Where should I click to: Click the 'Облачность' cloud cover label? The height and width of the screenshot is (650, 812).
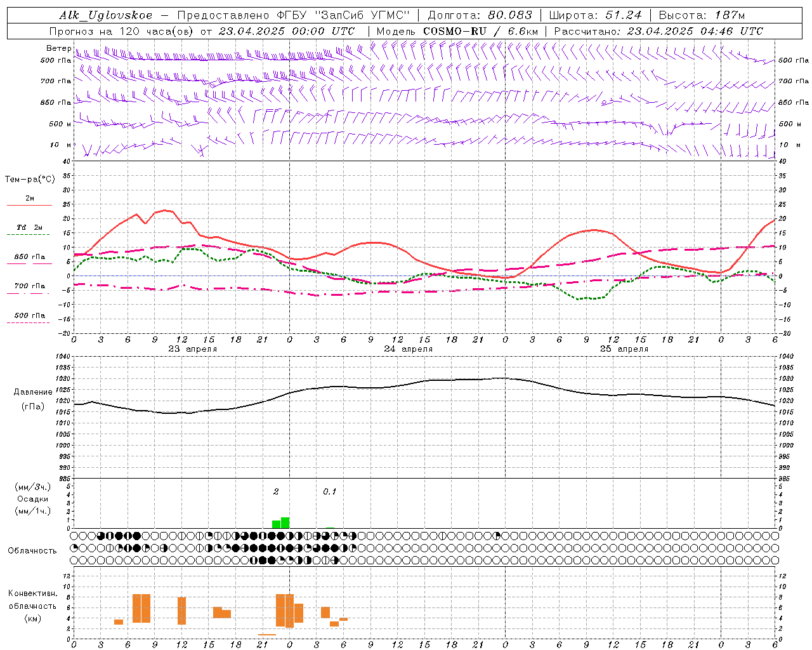pyautogui.click(x=32, y=551)
